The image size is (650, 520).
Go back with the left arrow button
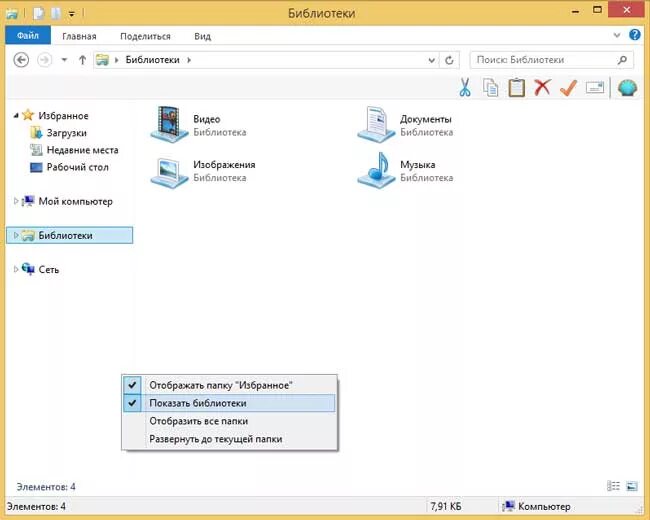[21, 60]
